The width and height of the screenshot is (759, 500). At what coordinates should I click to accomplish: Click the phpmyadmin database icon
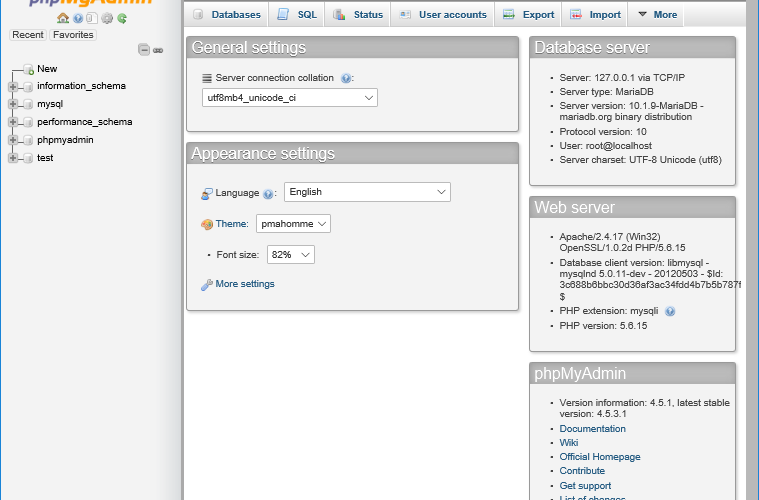[x=28, y=140]
